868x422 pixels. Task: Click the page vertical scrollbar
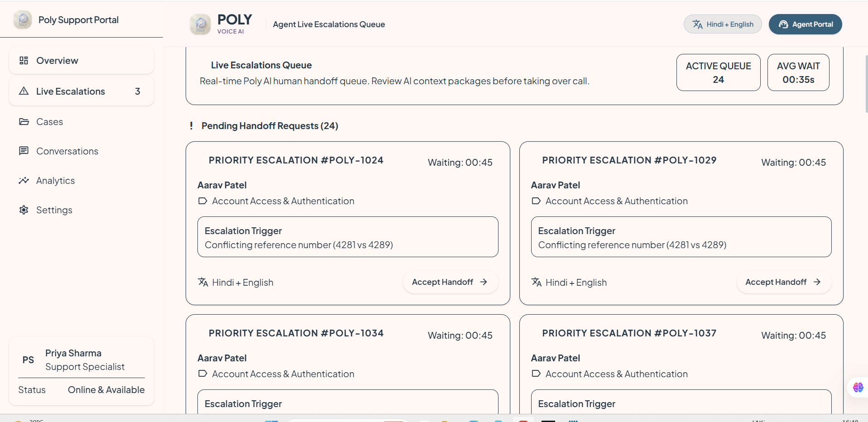coord(866,84)
